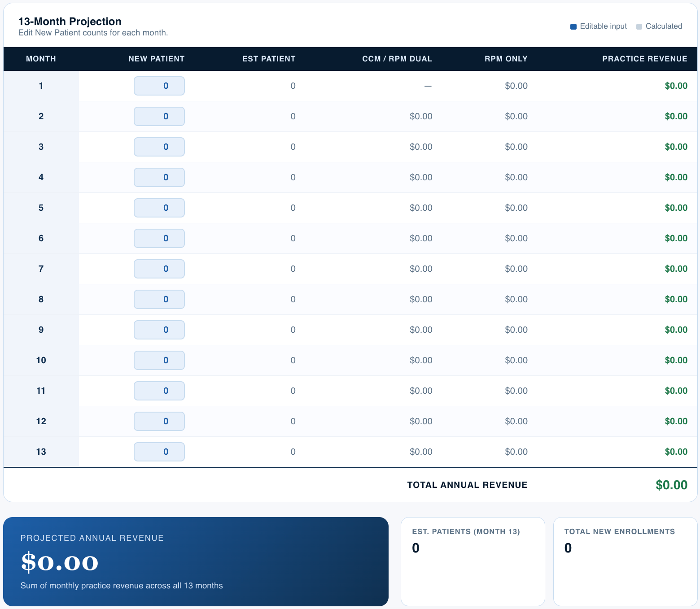Click the 13-Month Projection heading
Screen dimensions: 700x609
(x=70, y=22)
